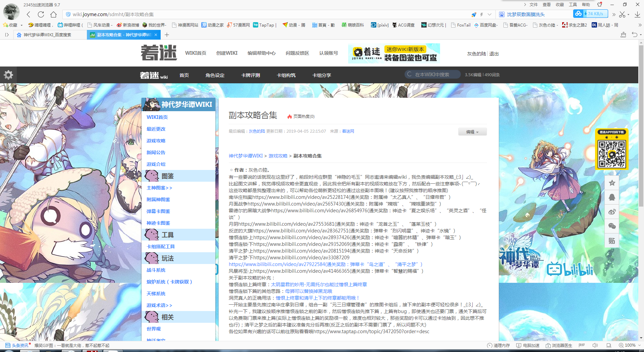The width and height of the screenshot is (644, 352).
Task: Expand the address bar history dropdown arrow
Action: [x=489, y=14]
